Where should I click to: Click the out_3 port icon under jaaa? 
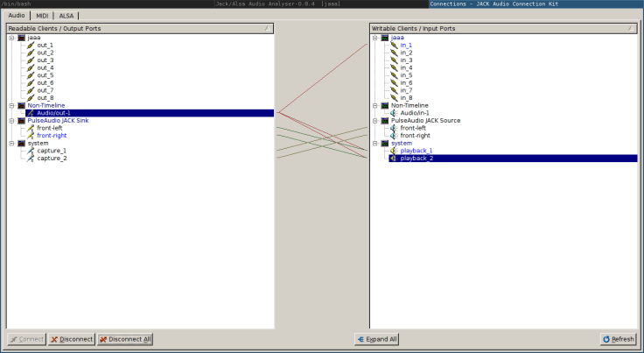(31, 60)
